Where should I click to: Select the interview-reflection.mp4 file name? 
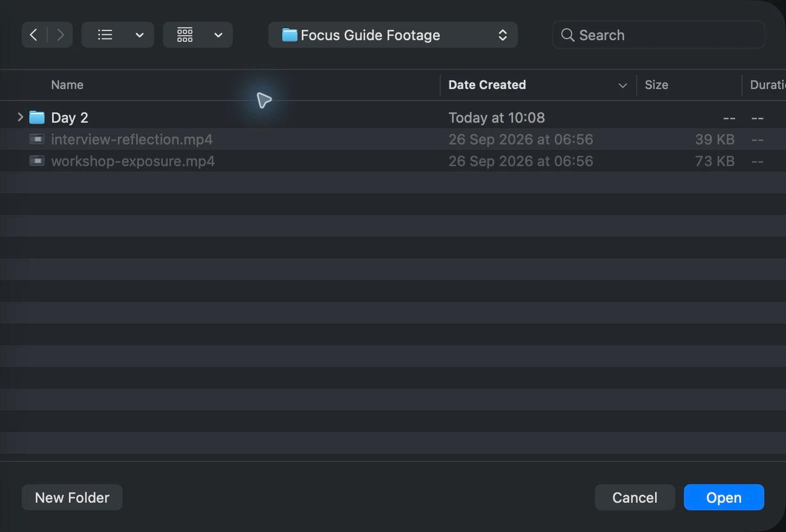coord(132,140)
